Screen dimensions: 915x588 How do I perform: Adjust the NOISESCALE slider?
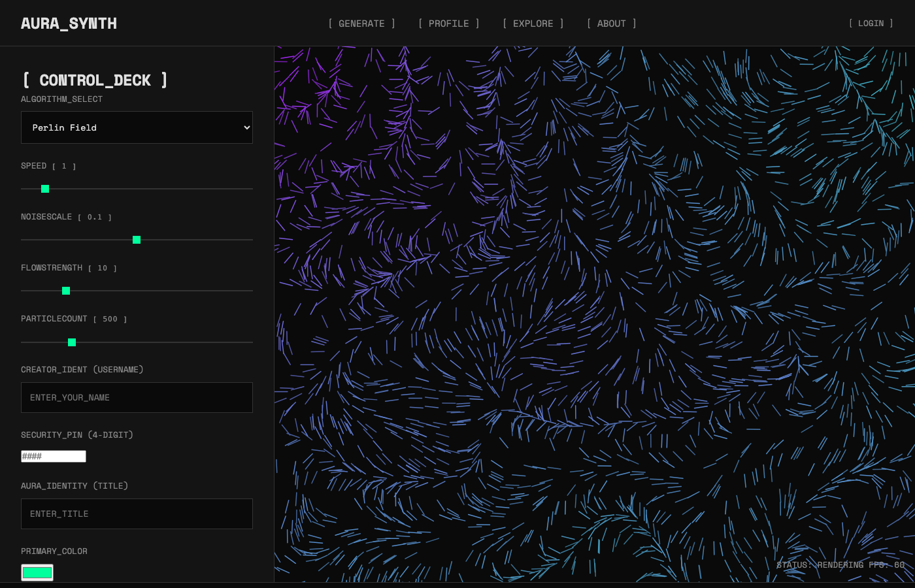coord(137,240)
